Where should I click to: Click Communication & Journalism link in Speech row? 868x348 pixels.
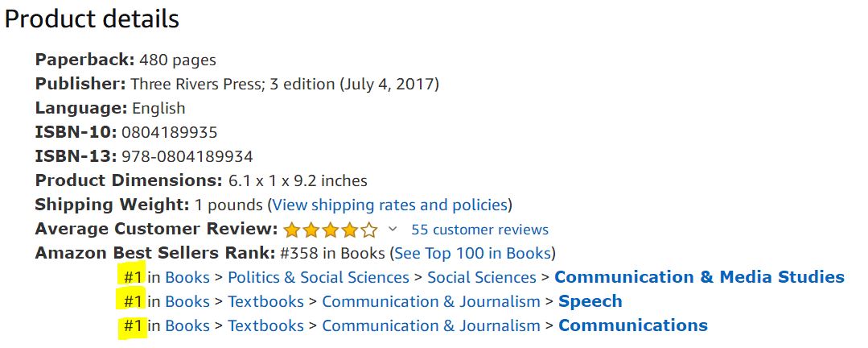[x=430, y=301]
